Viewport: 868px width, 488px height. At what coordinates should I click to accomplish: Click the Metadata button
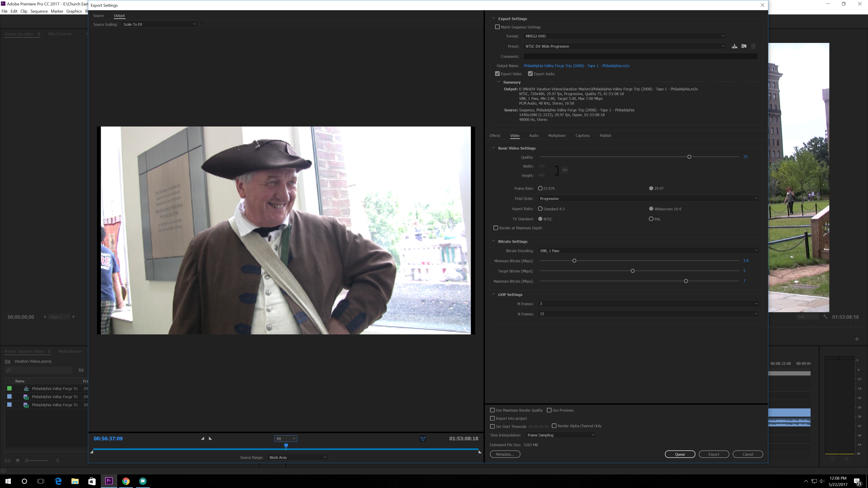pyautogui.click(x=505, y=454)
